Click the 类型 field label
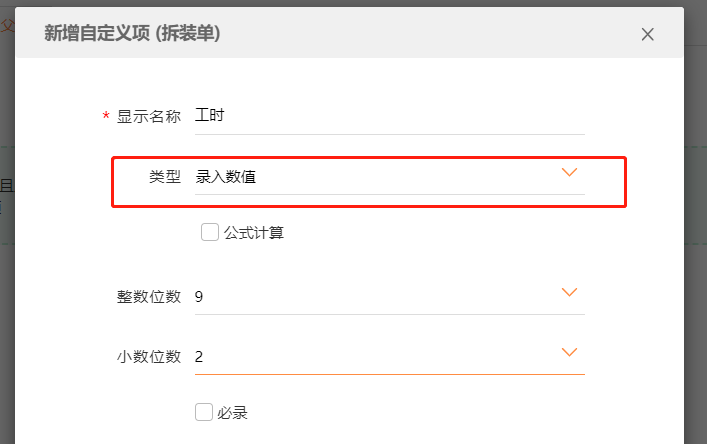Image resolution: width=707 pixels, height=444 pixels. tap(165, 177)
